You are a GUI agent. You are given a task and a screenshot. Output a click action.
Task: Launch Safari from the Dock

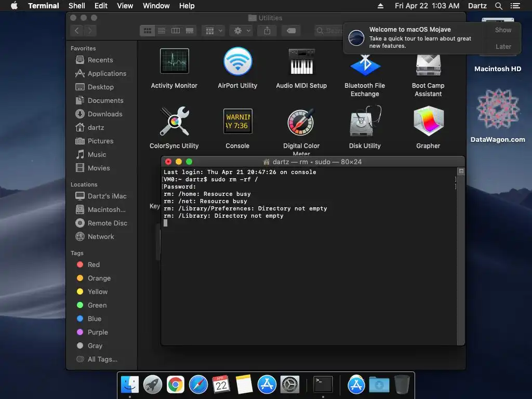coord(198,385)
